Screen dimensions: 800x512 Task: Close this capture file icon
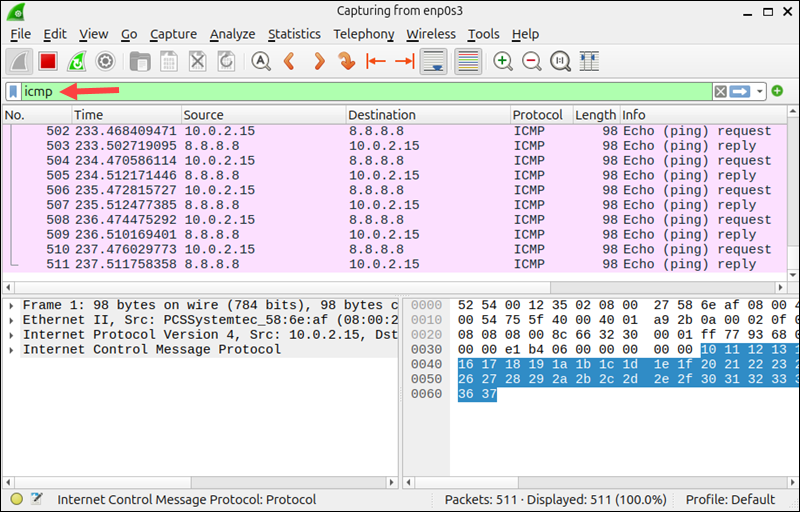coord(197,62)
